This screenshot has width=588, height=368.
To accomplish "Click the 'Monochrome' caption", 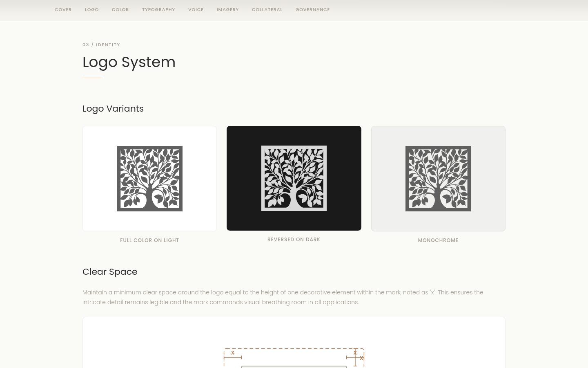I will pos(438,240).
